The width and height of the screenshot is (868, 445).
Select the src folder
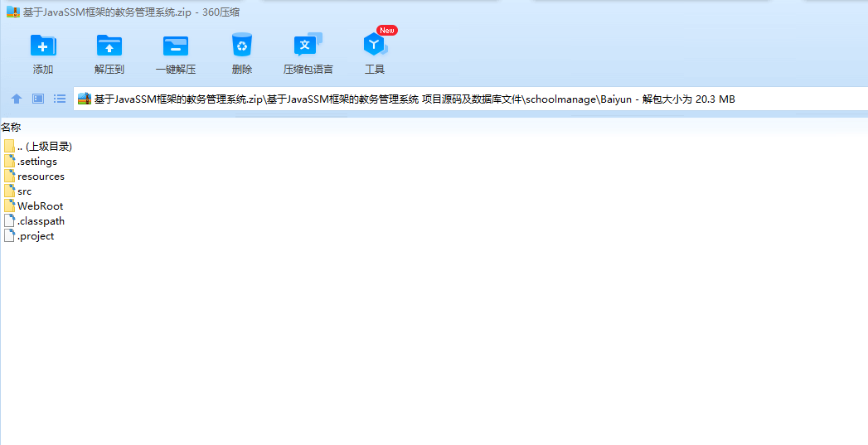17,191
